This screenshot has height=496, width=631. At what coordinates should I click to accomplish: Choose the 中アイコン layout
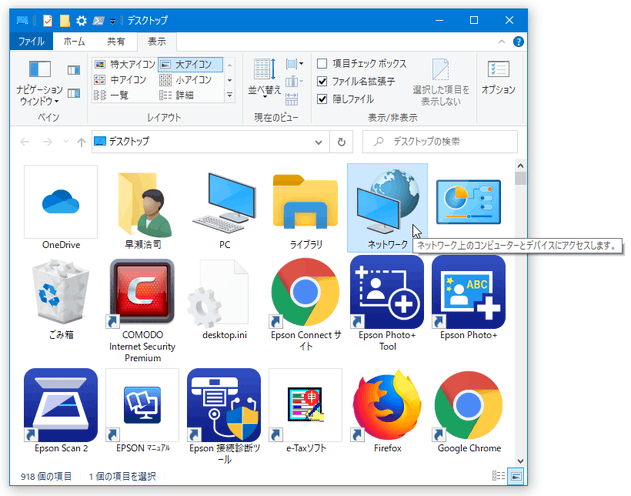point(120,80)
